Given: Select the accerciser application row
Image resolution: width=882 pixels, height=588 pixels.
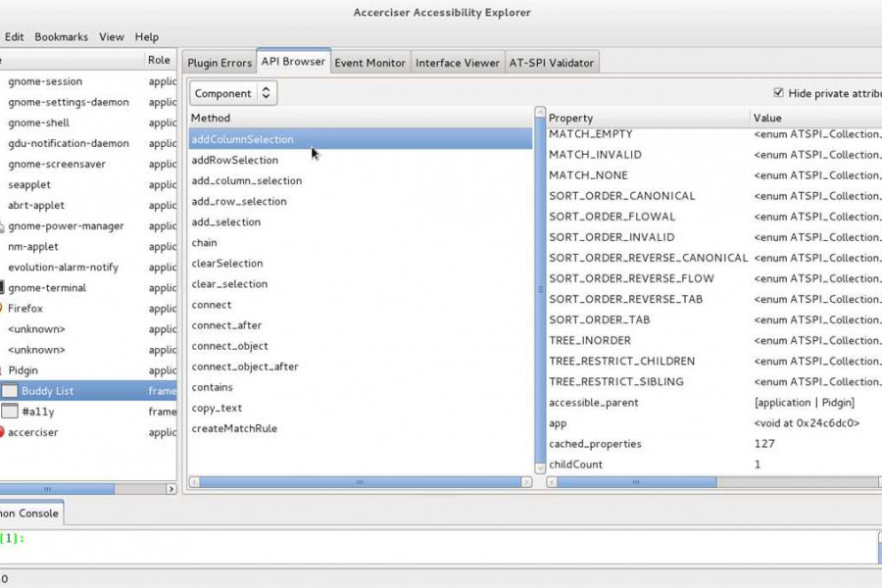Looking at the screenshot, I should (x=88, y=432).
